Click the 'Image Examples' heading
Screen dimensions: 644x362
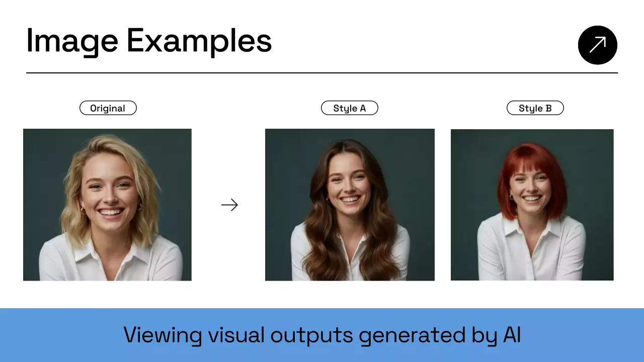pyautogui.click(x=149, y=41)
